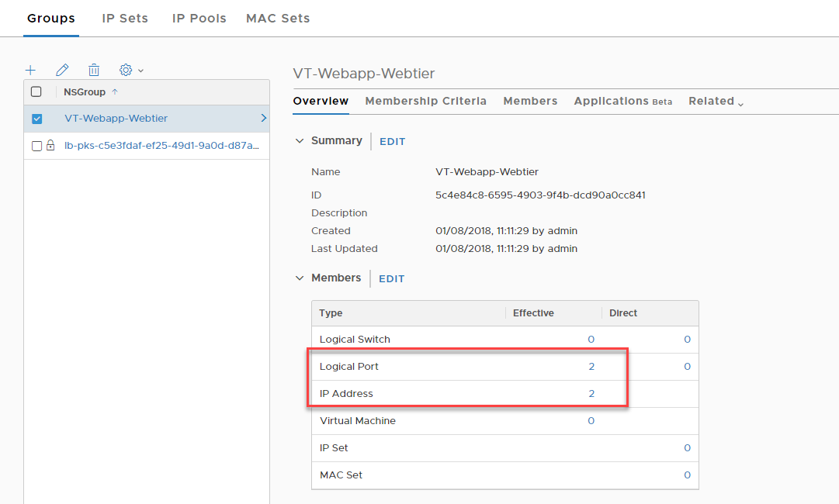Click the MAC Set row label
839x504 pixels.
click(x=341, y=475)
